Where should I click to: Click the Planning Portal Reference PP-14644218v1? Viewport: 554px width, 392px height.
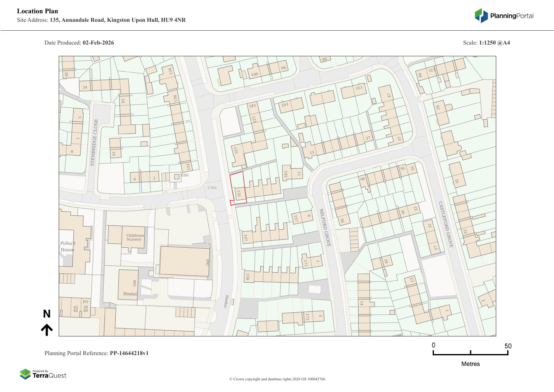point(96,353)
